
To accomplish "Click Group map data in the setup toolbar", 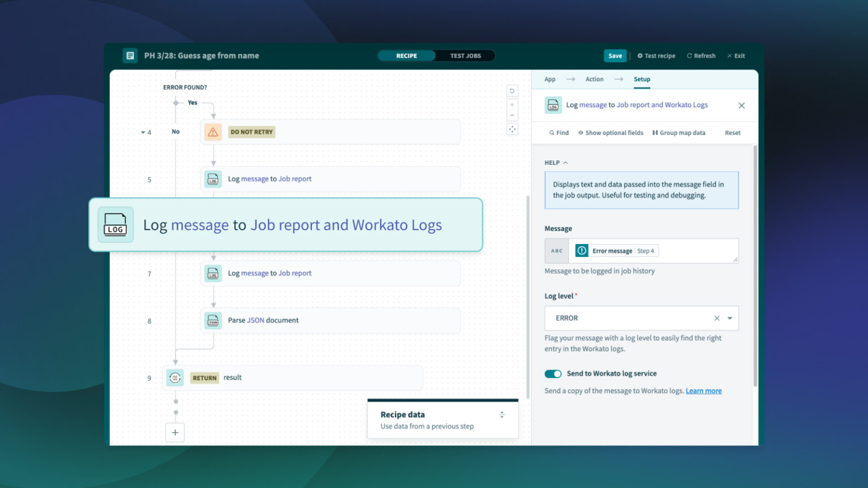I will point(679,132).
